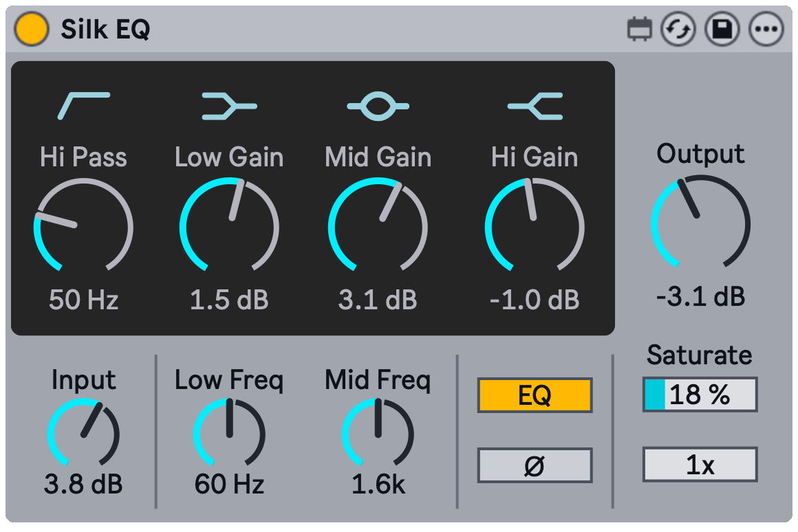Viewport: 798px width, 532px height.
Task: Click the -3.1 dB Output value
Action: coord(701,296)
